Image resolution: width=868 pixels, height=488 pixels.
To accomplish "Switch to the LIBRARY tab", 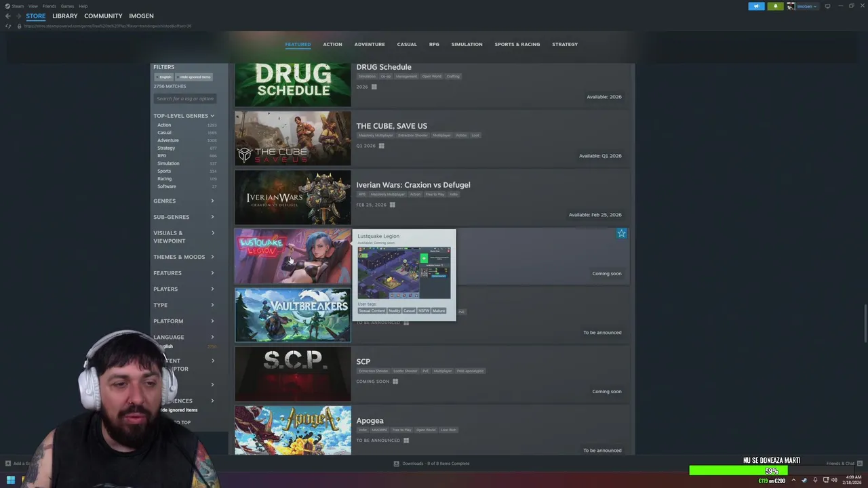I will coord(65,16).
